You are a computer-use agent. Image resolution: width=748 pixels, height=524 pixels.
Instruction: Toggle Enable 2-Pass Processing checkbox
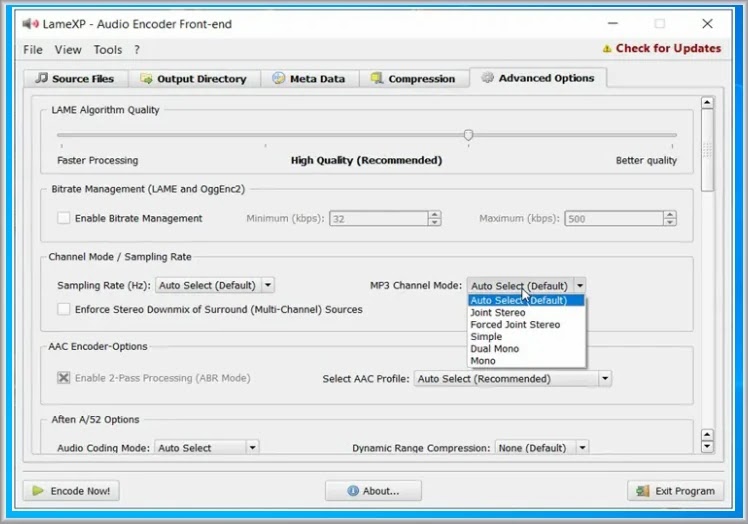click(x=63, y=377)
